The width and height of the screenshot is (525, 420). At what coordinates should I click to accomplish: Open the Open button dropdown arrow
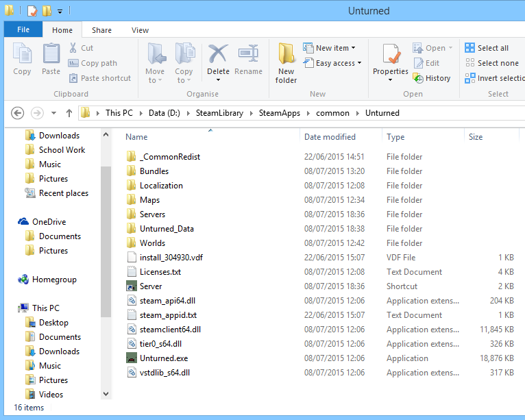450,48
